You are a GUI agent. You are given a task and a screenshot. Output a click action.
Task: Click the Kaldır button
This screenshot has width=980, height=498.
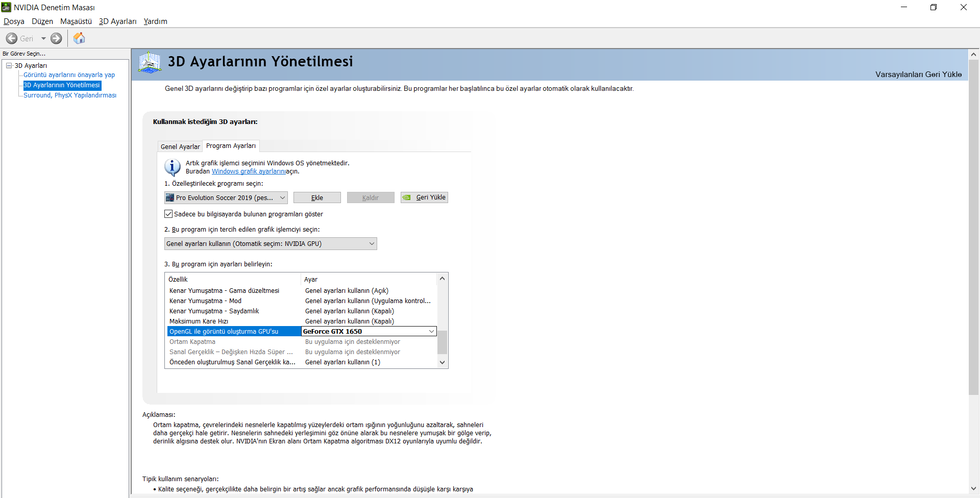pos(371,197)
